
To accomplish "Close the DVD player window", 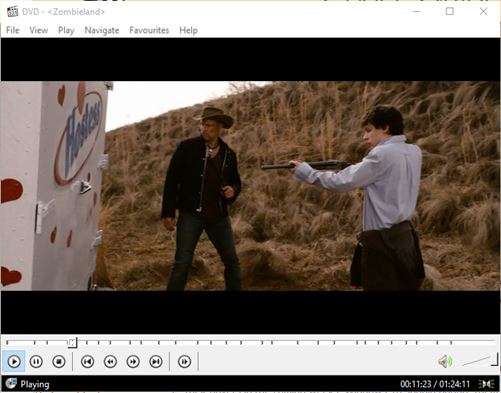I will click(x=483, y=11).
